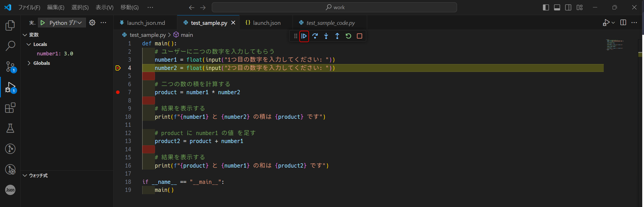Toggle the bottom panel layout button
The height and width of the screenshot is (207, 644).
557,7
